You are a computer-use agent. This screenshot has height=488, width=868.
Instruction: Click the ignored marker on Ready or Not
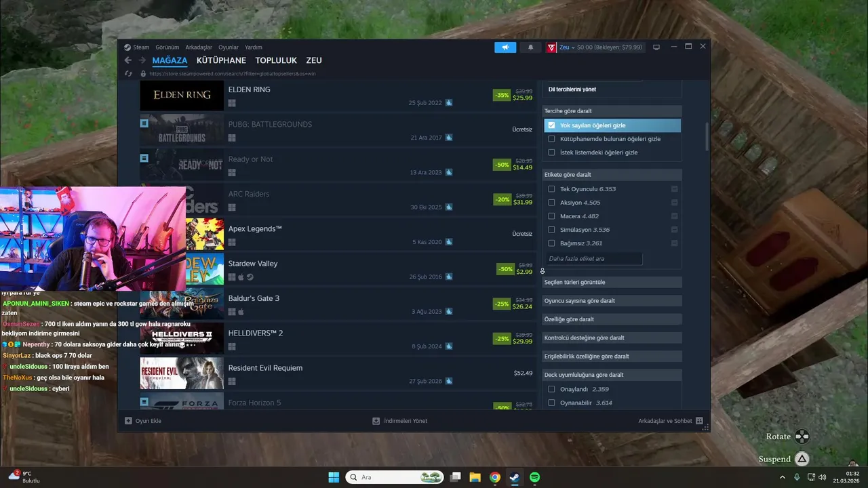click(144, 158)
